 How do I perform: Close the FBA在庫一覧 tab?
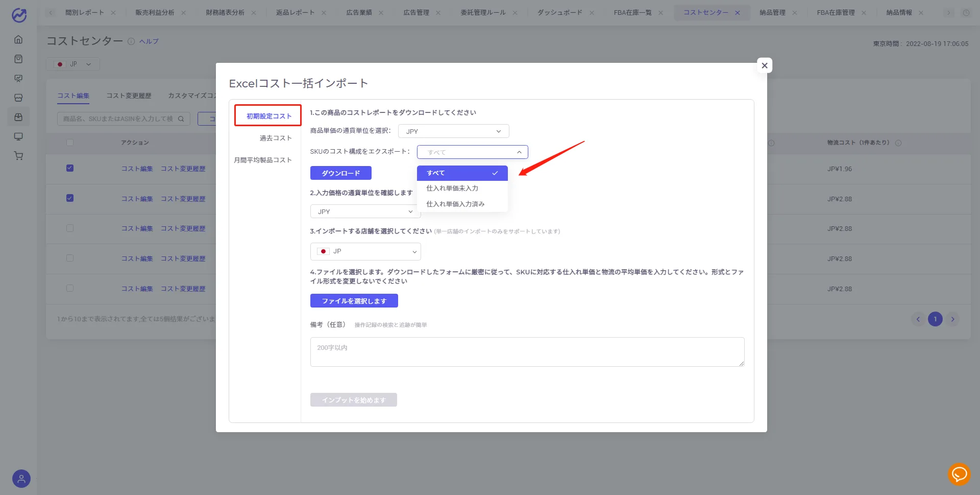pos(660,13)
